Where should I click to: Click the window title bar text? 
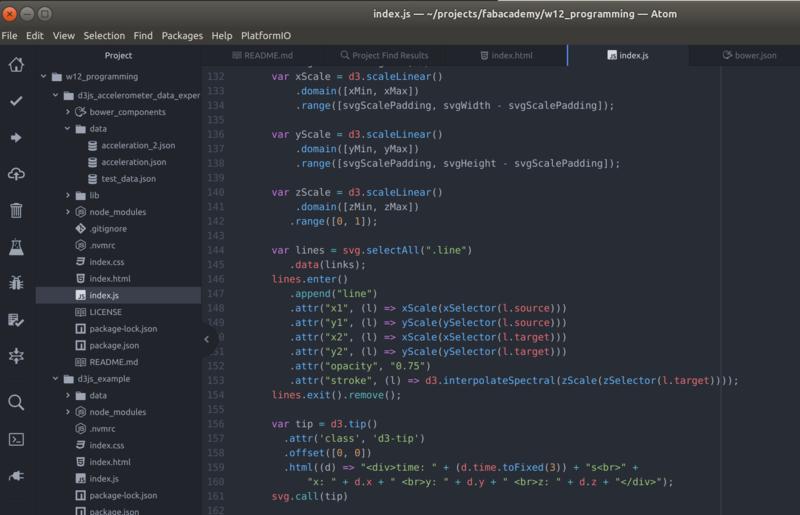point(524,14)
